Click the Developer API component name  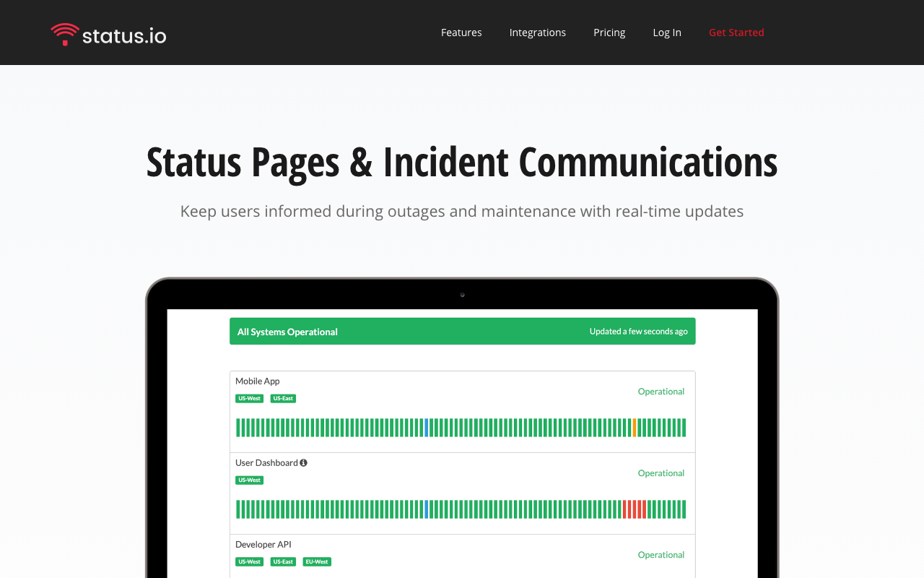[263, 545]
